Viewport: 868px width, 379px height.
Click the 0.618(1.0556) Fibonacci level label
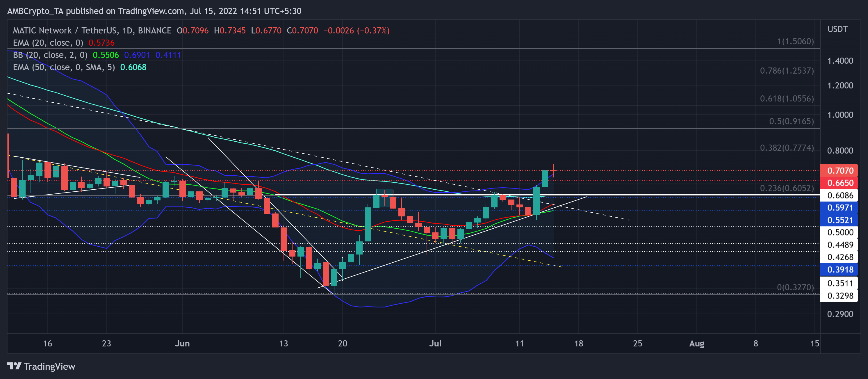tap(787, 99)
